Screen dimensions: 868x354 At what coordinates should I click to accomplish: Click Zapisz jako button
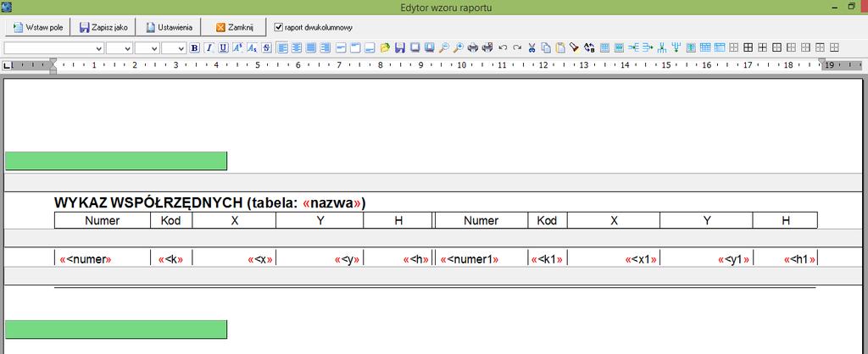click(x=103, y=27)
